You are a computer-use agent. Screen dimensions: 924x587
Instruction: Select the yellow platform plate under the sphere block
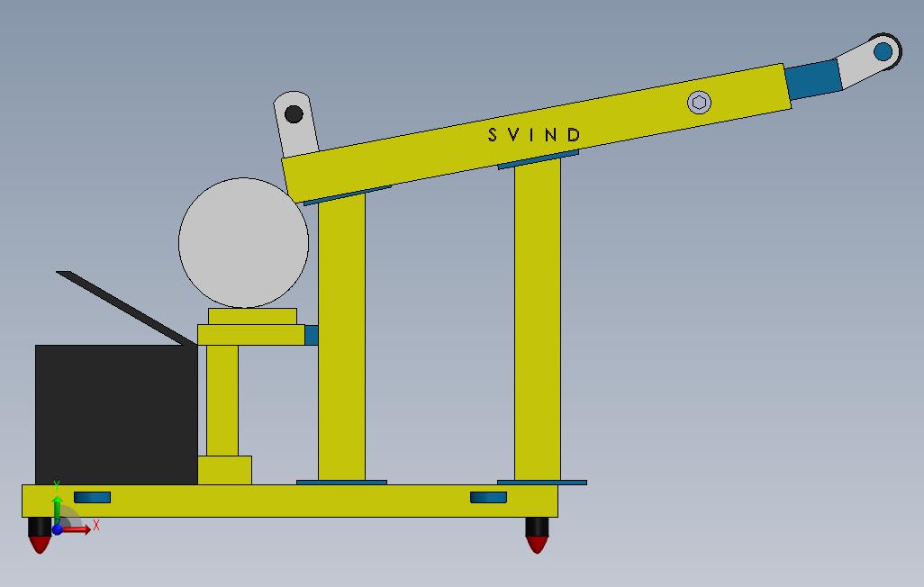[251, 335]
